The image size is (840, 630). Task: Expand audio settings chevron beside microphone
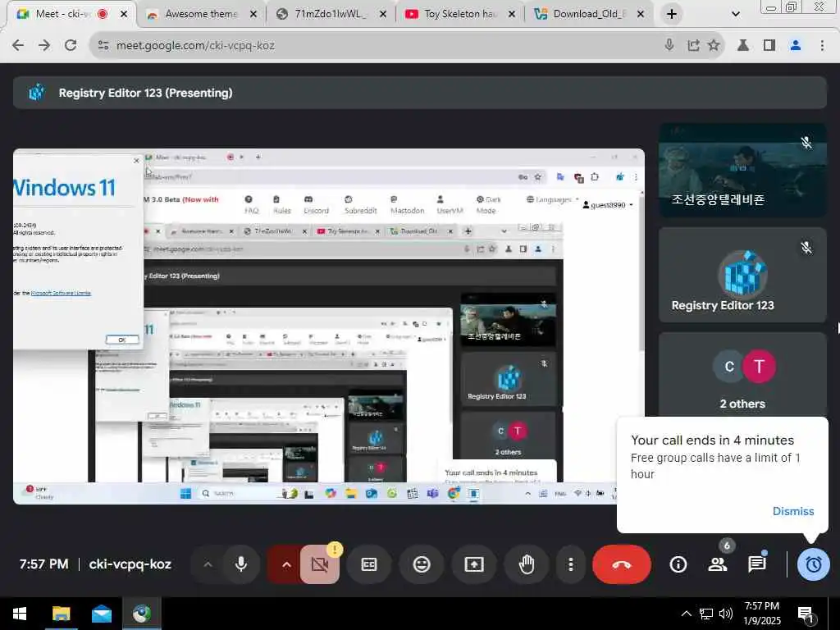coord(208,564)
